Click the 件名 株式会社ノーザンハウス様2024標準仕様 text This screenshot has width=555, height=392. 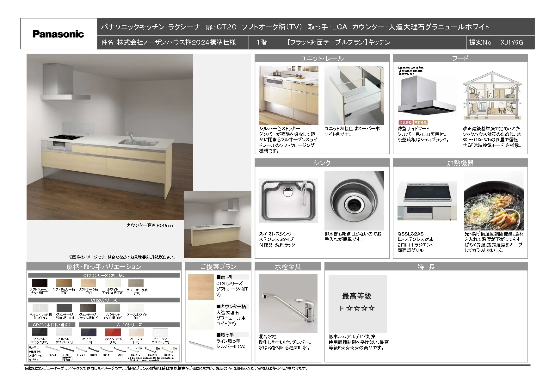[x=169, y=42]
